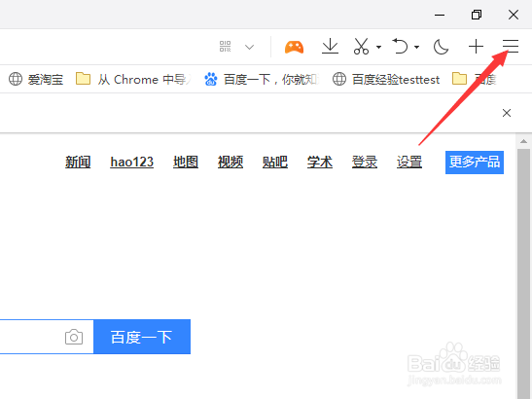The width and height of the screenshot is (532, 399).
Task: Toggle night mode moon icon
Action: [x=441, y=47]
